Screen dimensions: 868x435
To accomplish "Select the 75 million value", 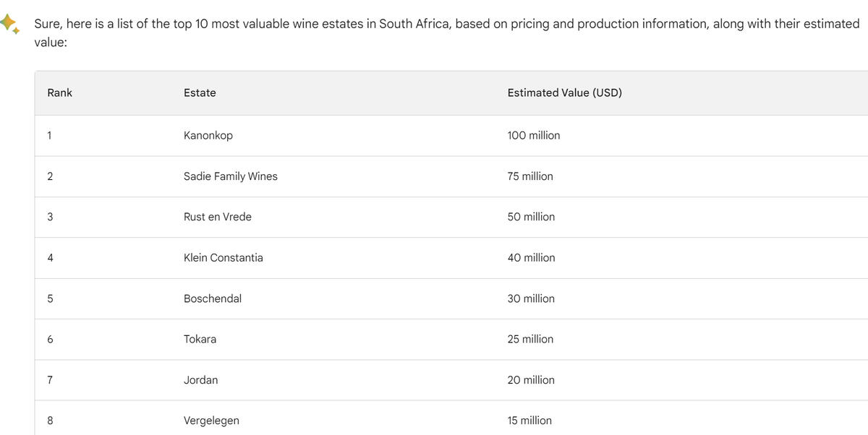I will 530,176.
